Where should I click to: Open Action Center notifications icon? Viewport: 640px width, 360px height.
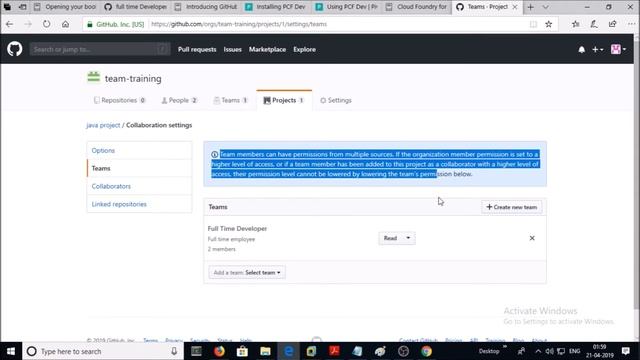click(626, 351)
